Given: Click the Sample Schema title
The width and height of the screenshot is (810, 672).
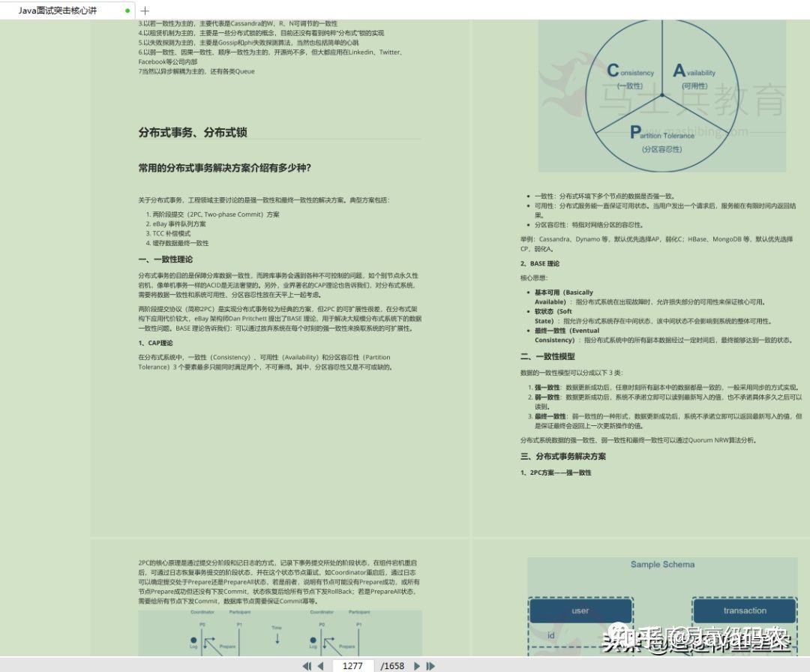Looking at the screenshot, I should point(662,564).
